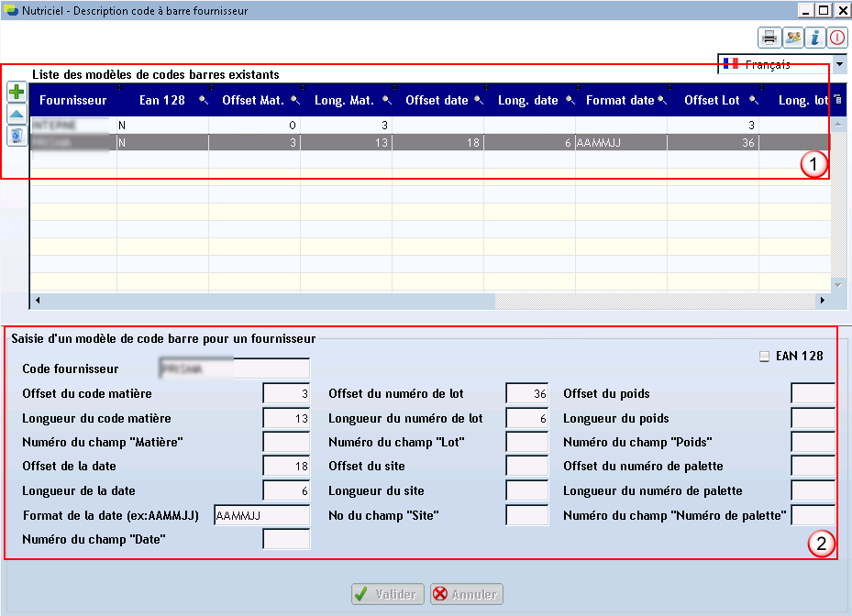Show information with the blue i icon
Image resolution: width=852 pixels, height=616 pixels.
(815, 38)
